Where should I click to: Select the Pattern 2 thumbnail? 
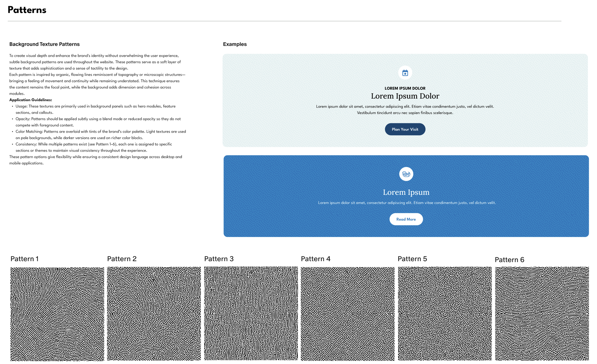coord(154,314)
